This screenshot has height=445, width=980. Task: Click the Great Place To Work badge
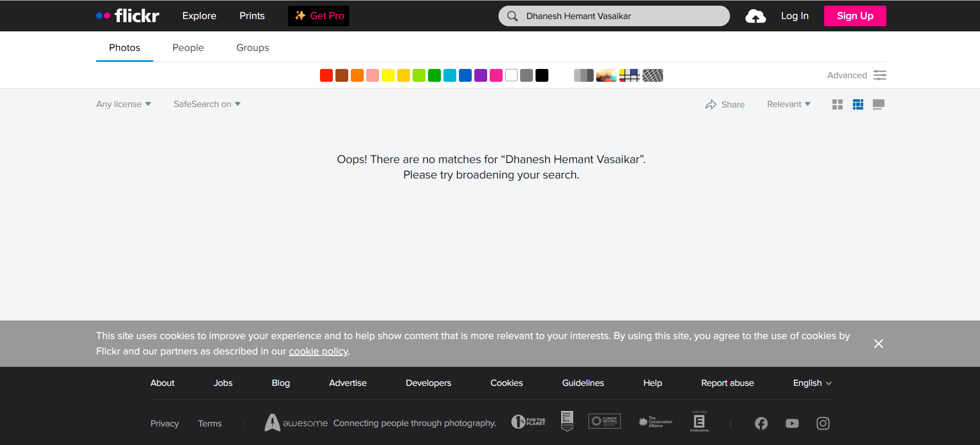[x=567, y=421]
